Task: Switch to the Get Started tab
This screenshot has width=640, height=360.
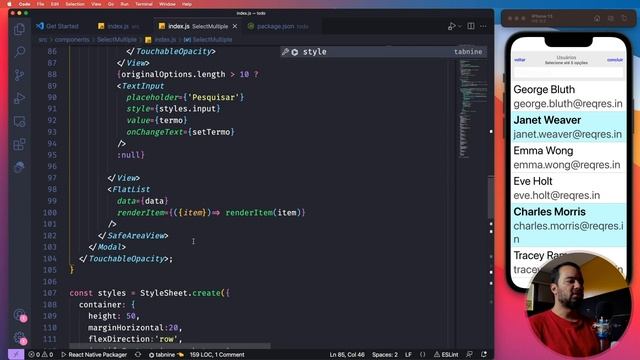Action: pos(57,26)
